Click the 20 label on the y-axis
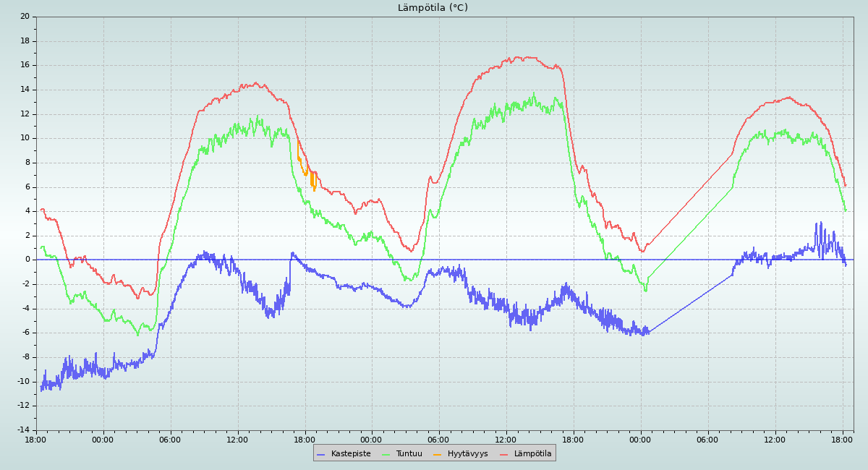The width and height of the screenshot is (868, 470). [x=25, y=17]
